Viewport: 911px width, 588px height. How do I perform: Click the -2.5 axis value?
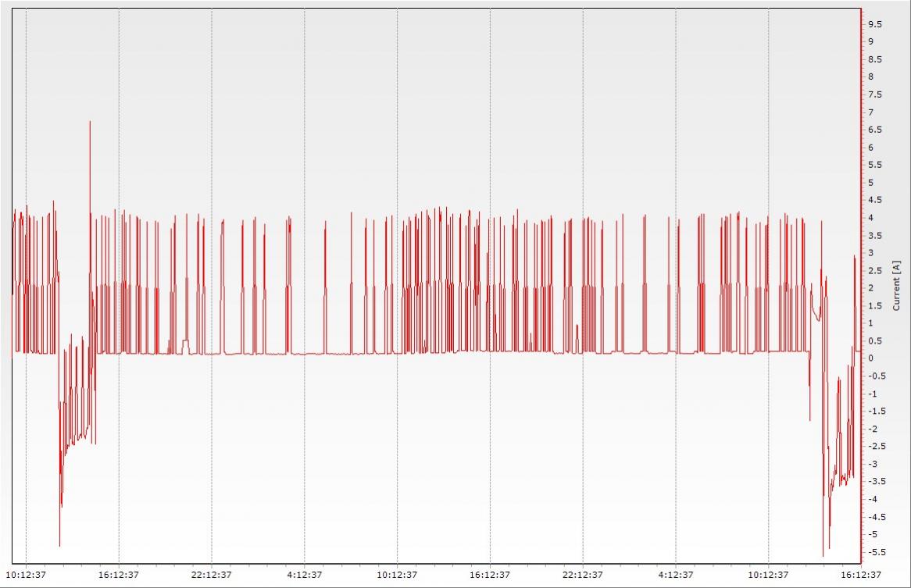[x=877, y=447]
